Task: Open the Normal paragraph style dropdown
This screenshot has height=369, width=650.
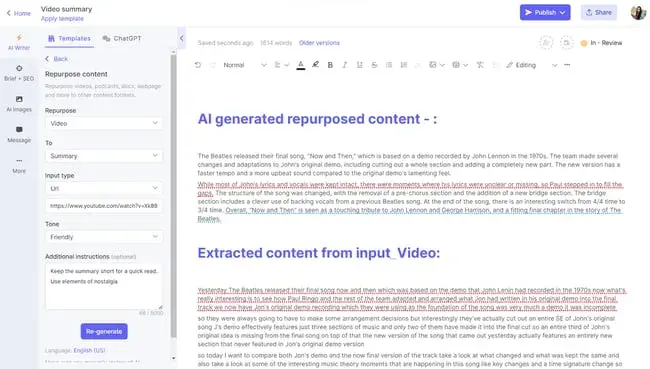Action: [244, 65]
